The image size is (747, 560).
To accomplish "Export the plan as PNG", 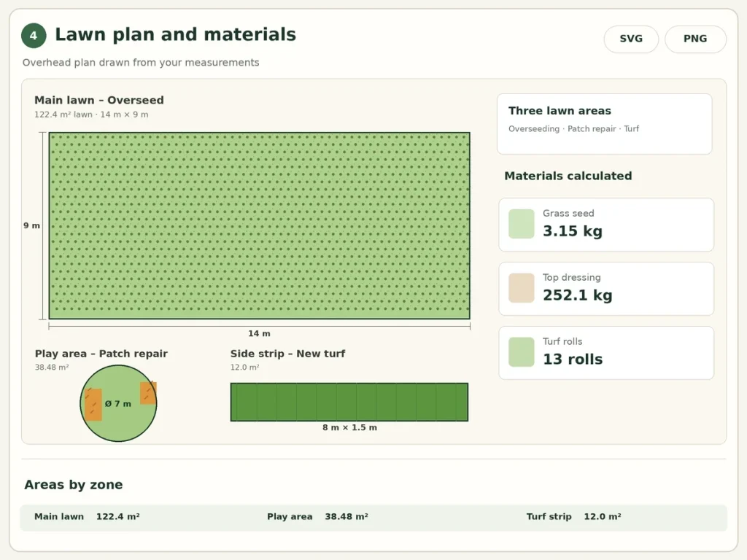I will click(695, 39).
